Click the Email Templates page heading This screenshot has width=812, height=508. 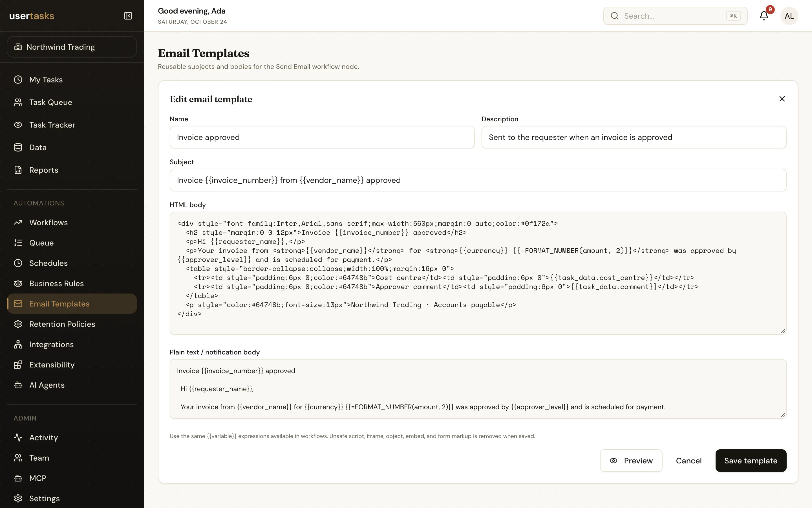click(x=203, y=53)
